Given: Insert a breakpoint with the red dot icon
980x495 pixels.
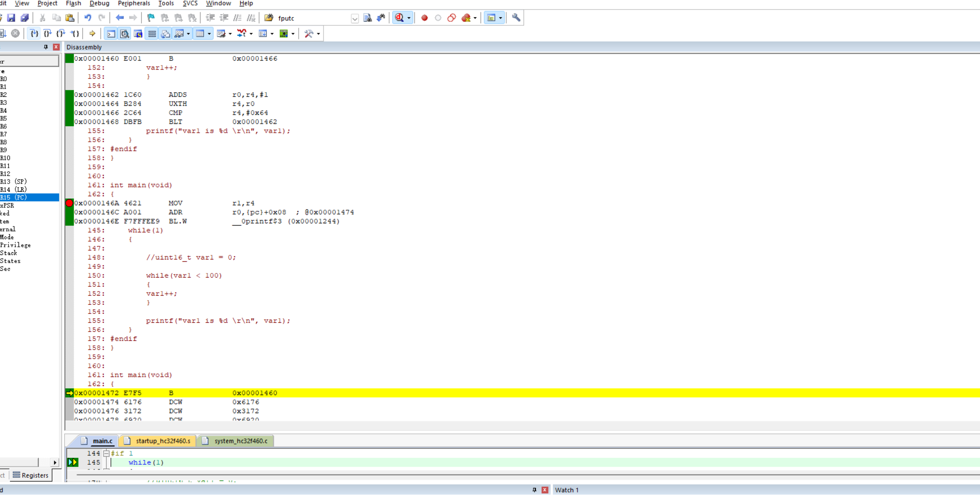Looking at the screenshot, I should tap(424, 18).
